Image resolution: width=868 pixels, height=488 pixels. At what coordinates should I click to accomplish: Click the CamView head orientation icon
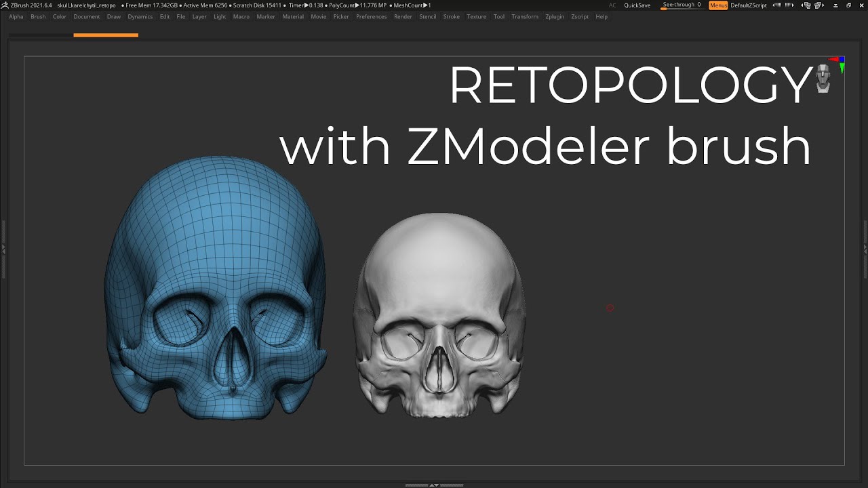[x=823, y=78]
